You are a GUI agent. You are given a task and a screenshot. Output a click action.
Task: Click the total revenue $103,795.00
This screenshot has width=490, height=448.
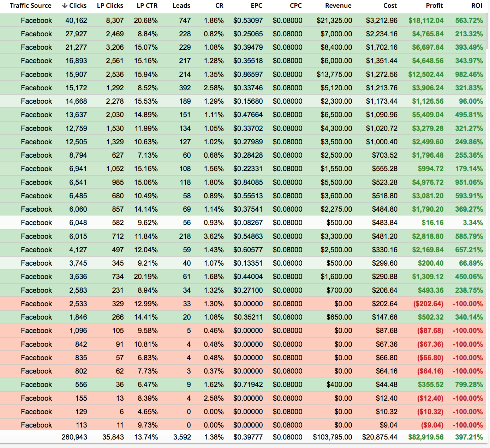click(333, 437)
